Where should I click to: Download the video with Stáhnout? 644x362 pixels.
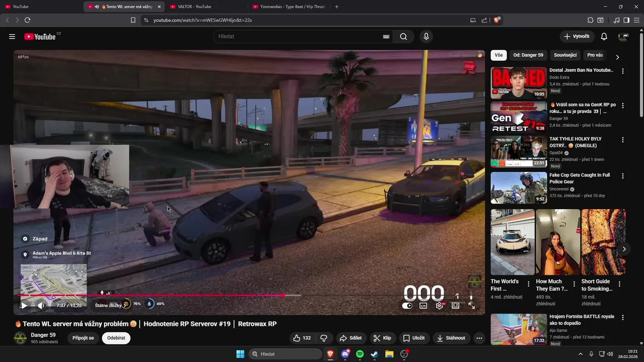pyautogui.click(x=451, y=338)
